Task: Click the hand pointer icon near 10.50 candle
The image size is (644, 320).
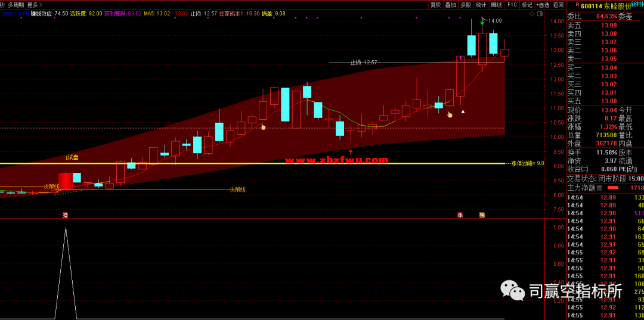Action: tap(264, 127)
